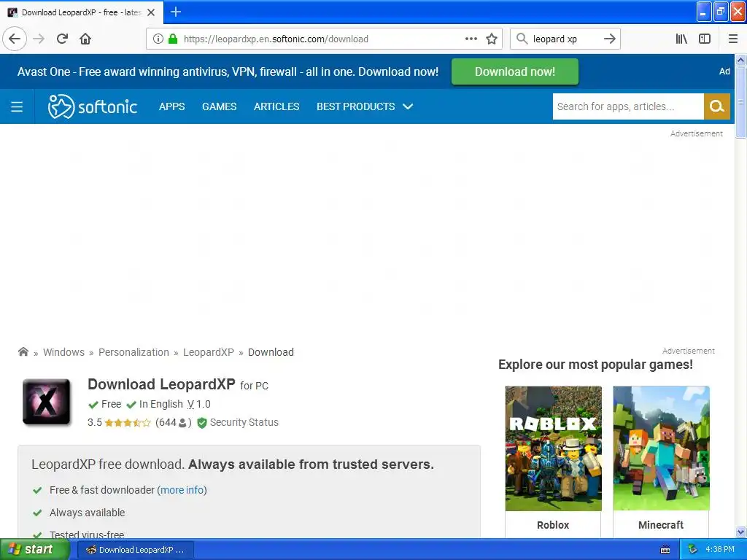Select the Download LeopardXP browser tab
The image size is (747, 560).
[x=81, y=12]
